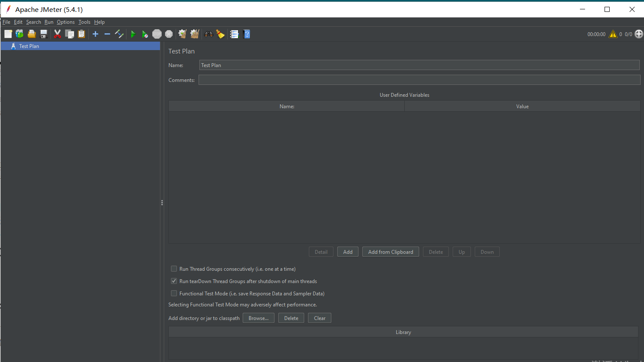Uncheck Run tearDown Thread Groups checkbox
Screen dimensions: 644x362
click(x=174, y=281)
